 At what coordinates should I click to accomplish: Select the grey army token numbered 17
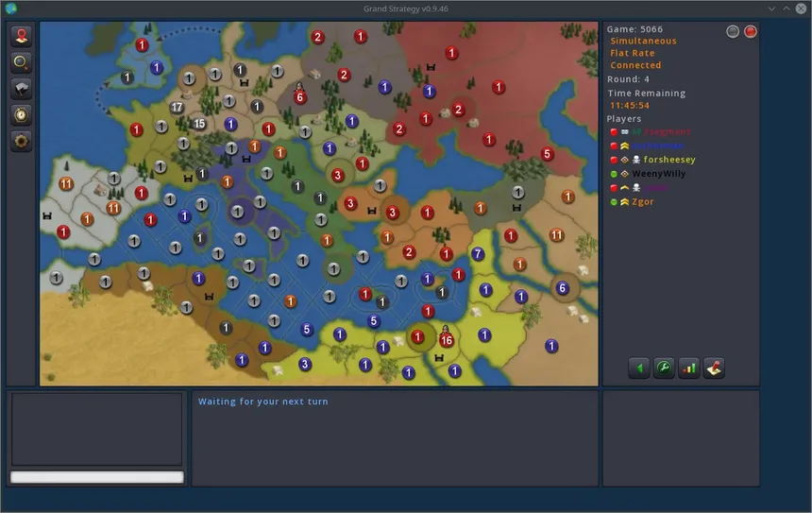[177, 108]
